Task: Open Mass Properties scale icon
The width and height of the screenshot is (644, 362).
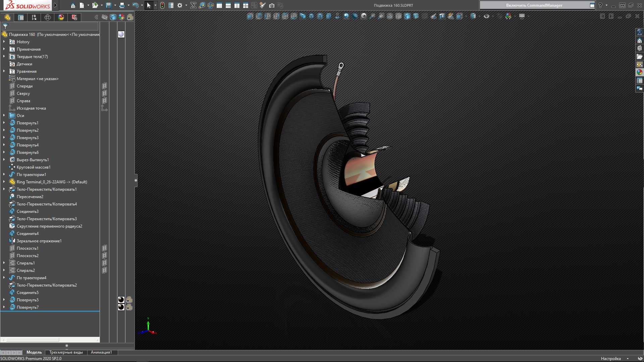Action: (211, 5)
